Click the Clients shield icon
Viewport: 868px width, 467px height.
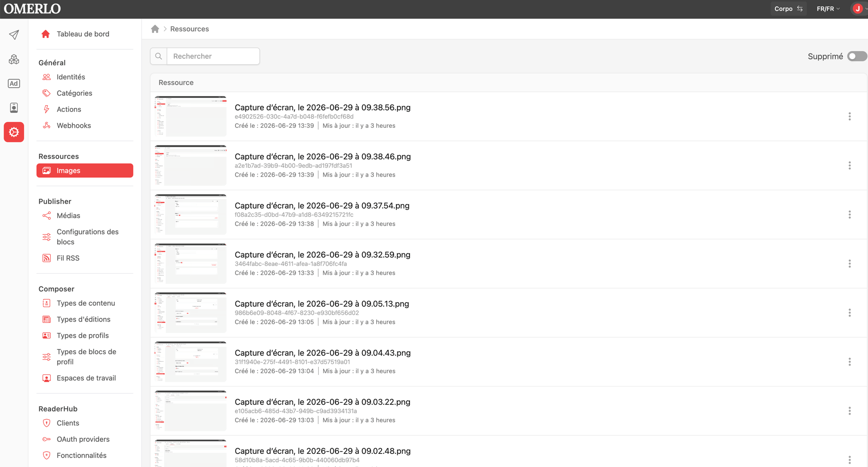[x=47, y=423]
